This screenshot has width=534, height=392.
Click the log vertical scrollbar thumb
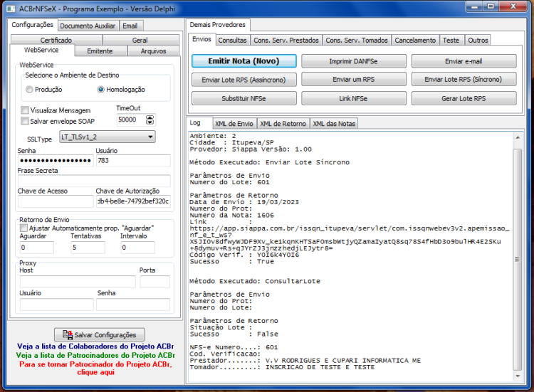[518, 259]
